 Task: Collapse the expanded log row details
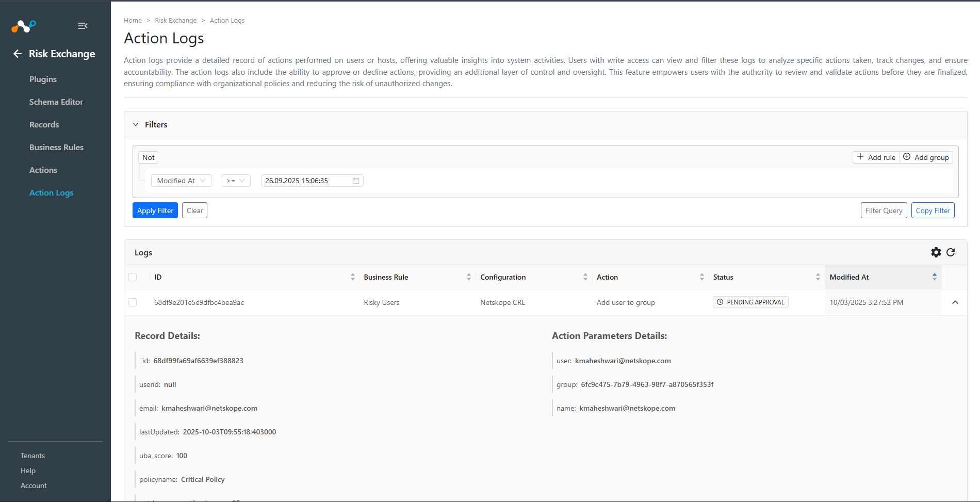point(955,302)
